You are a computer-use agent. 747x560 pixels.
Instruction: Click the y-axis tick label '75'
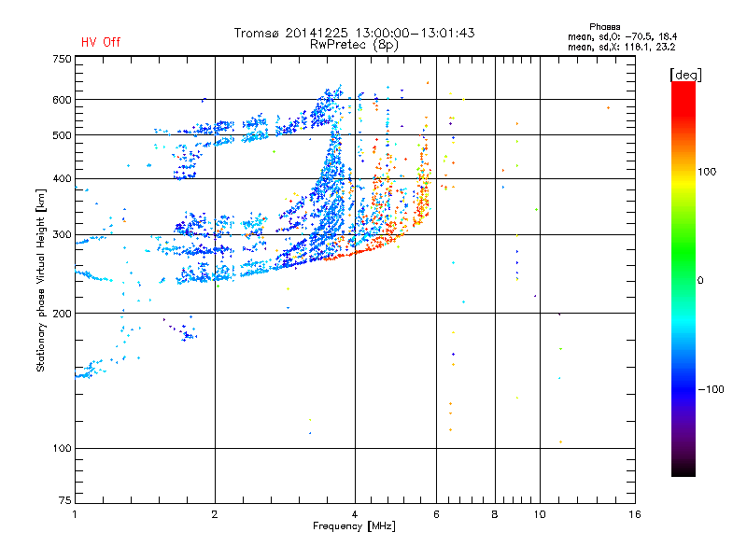[x=65, y=500]
